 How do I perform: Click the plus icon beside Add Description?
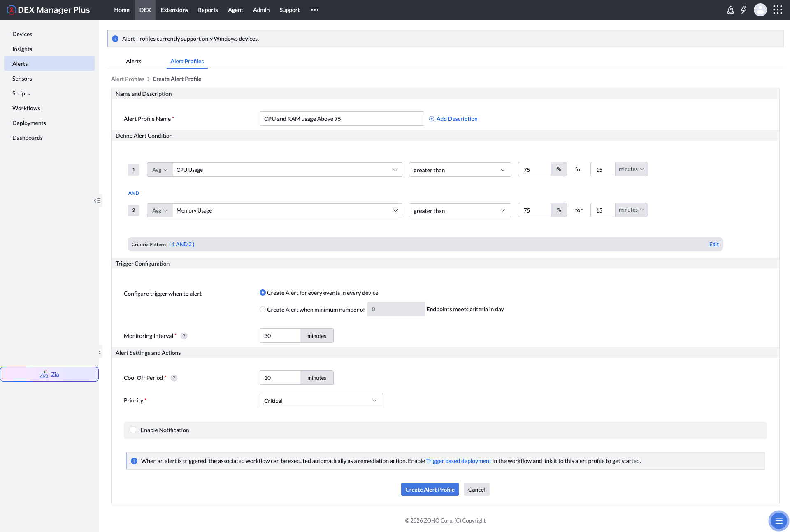432,119
